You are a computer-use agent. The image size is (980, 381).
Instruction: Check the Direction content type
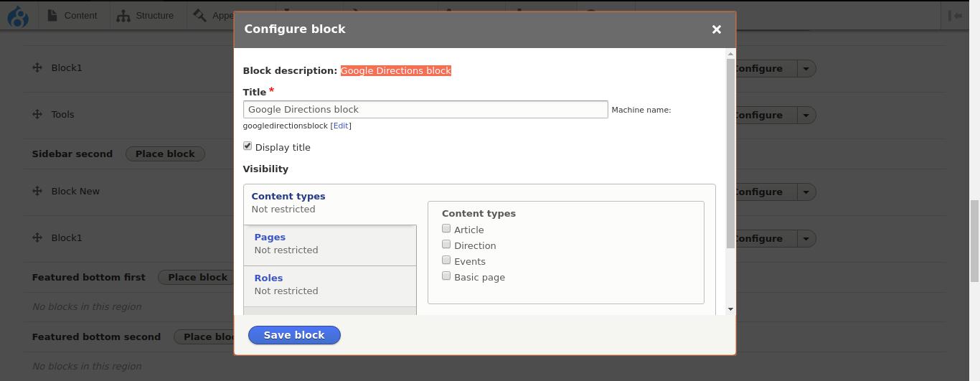tap(446, 244)
